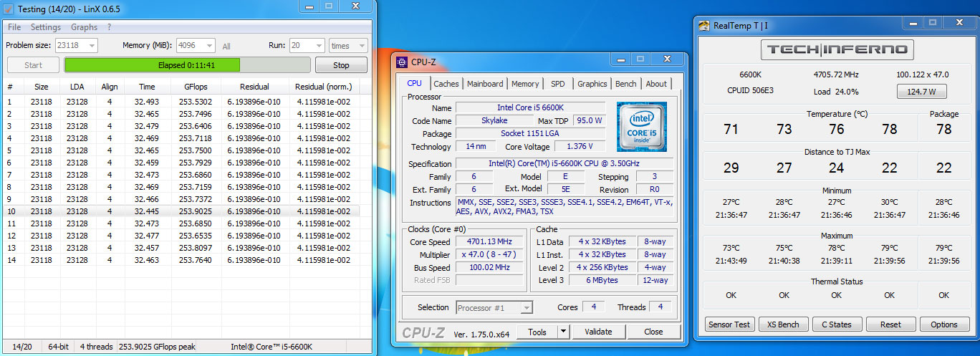Image resolution: width=980 pixels, height=356 pixels.
Task: Switch to the Mainboard tab in CPU-Z
Action: point(485,84)
